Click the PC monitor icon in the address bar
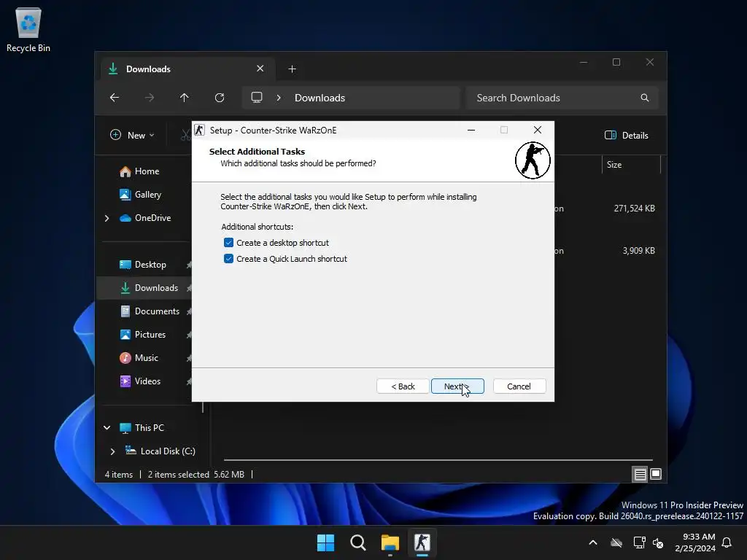747x560 pixels. (x=257, y=98)
